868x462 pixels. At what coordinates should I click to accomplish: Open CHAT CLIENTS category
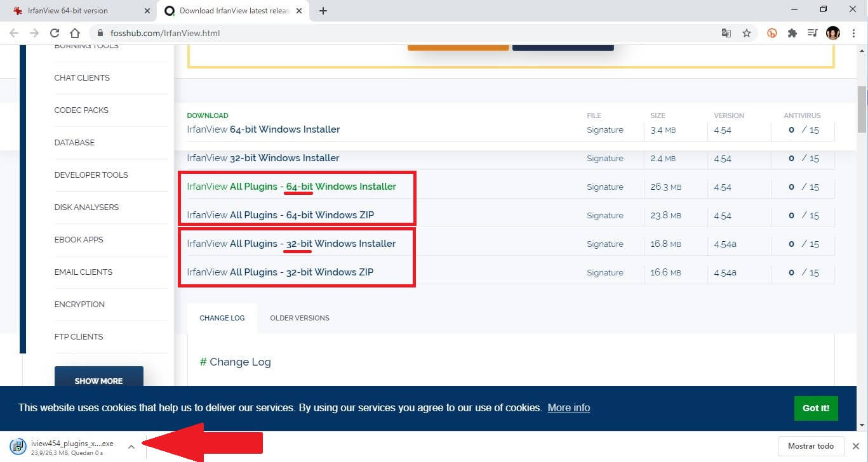point(82,78)
